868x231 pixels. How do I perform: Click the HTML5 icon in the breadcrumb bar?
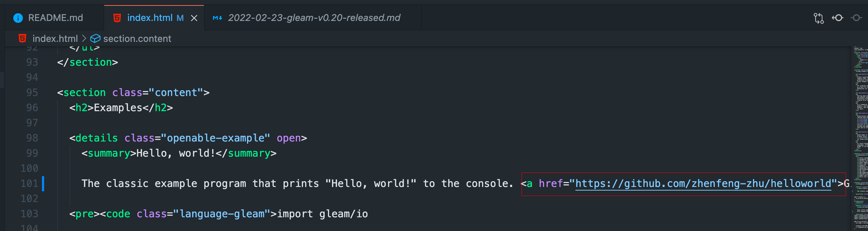pos(22,38)
